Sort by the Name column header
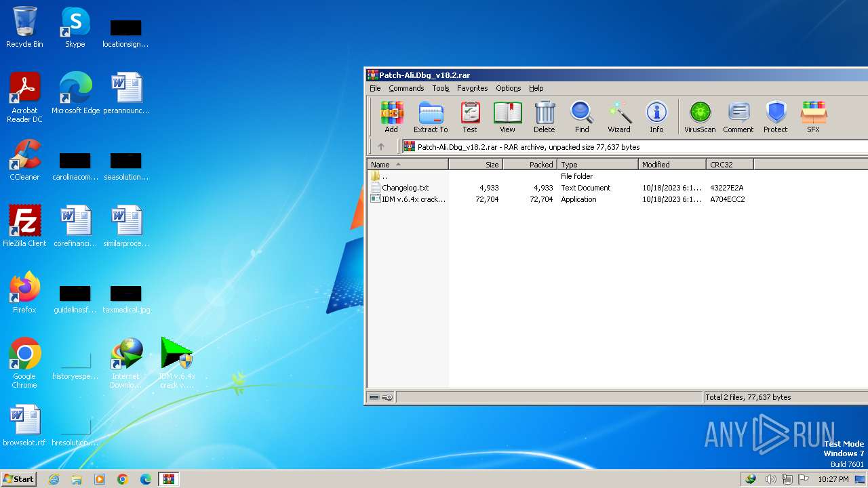This screenshot has width=868, height=488. click(x=408, y=165)
